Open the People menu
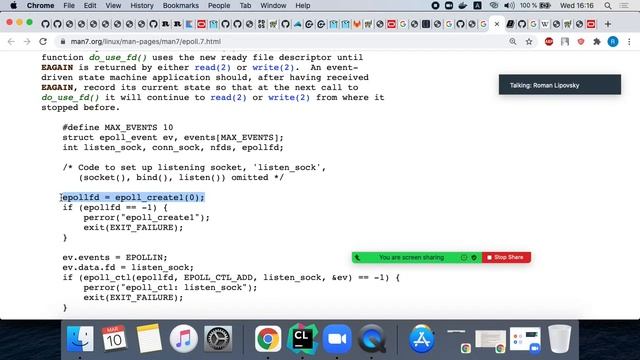The width and height of the screenshot is (640, 360). tap(219, 6)
